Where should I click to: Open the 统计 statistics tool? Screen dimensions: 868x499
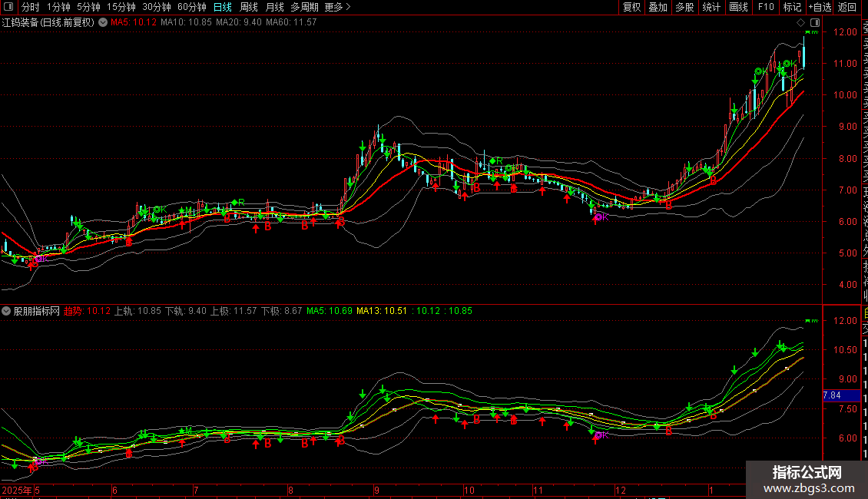coord(711,7)
